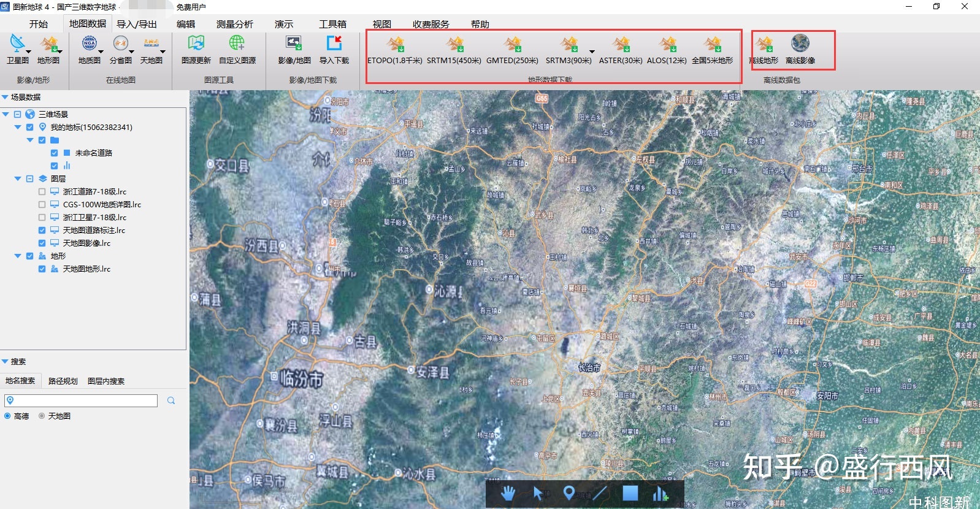Image resolution: width=980 pixels, height=509 pixels.
Task: Uncheck the 未命名道路 checkbox
Action: (x=54, y=153)
